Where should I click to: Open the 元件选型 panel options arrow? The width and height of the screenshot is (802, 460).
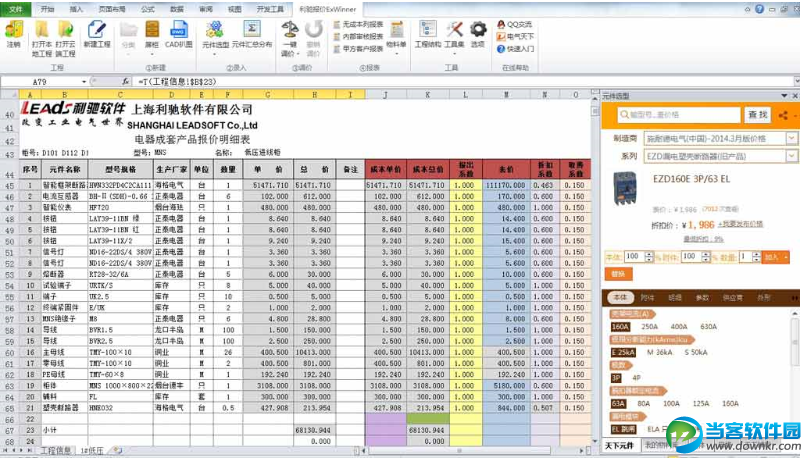point(784,96)
